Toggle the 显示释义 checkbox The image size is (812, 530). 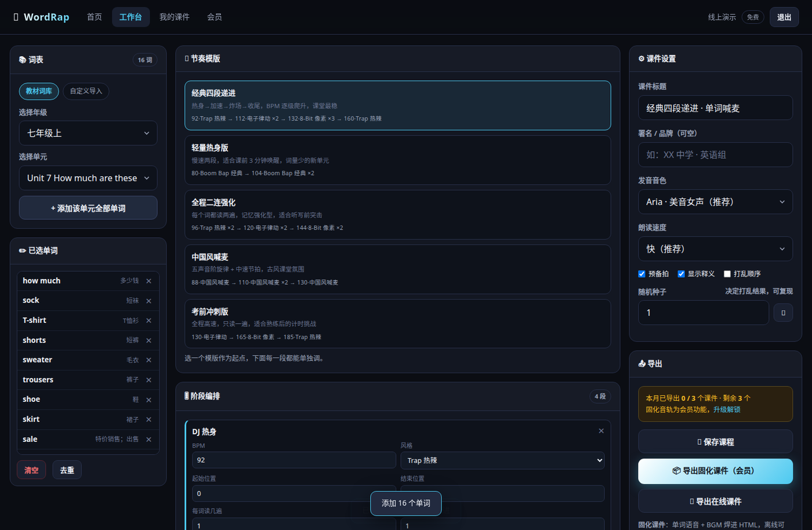[x=681, y=274]
